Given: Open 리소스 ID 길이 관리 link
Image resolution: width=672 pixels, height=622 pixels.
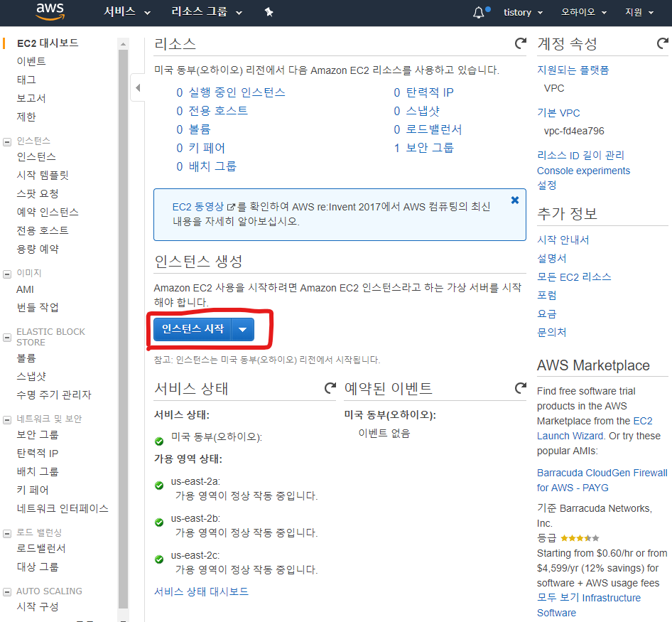Looking at the screenshot, I should coord(580,155).
